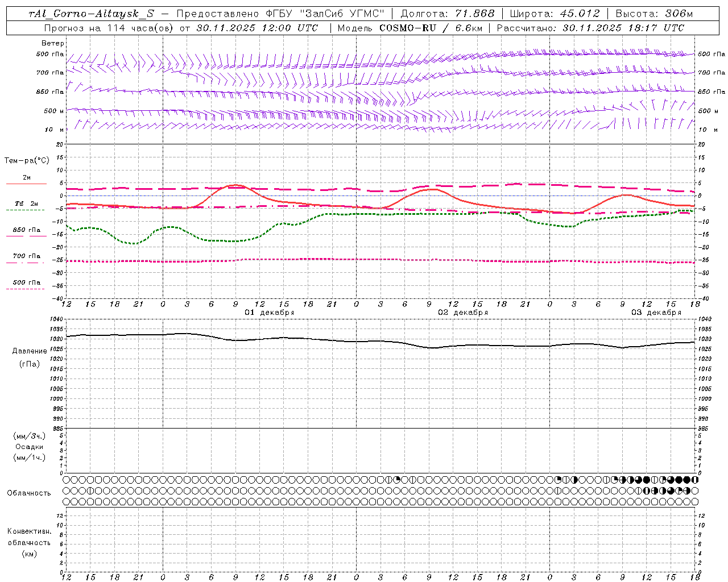This screenshot has height=582, width=728.
Task: Click the 02 декабря date label
Action: [x=463, y=313]
